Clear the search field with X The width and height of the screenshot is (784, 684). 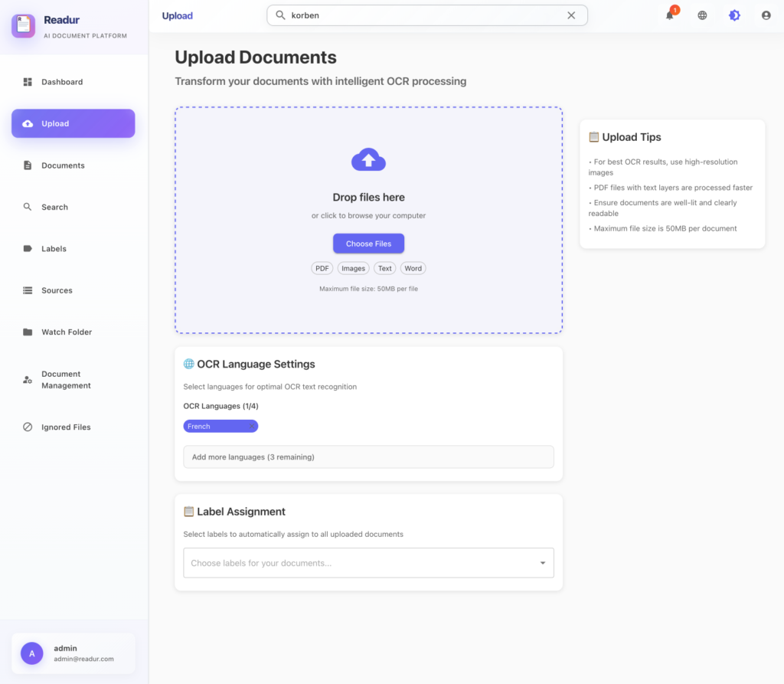571,15
